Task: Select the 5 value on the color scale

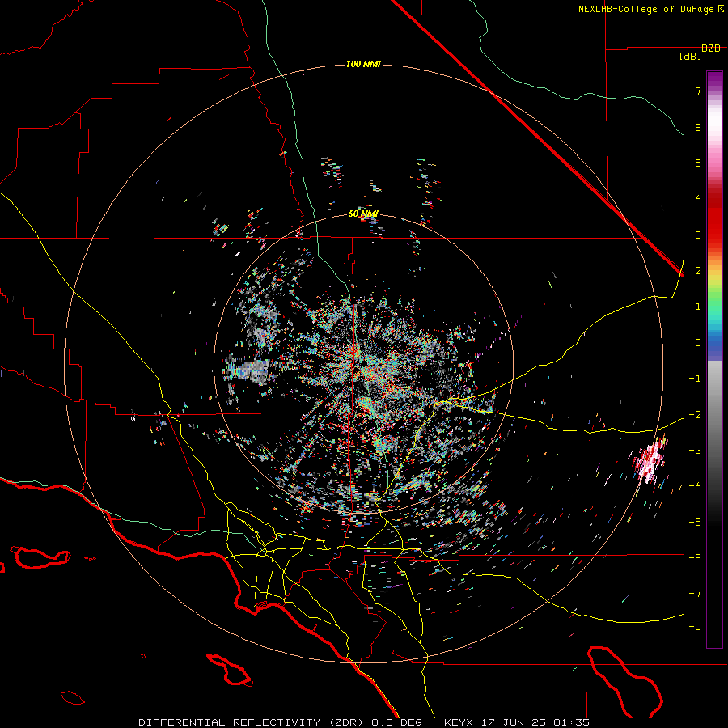Action: (x=697, y=163)
